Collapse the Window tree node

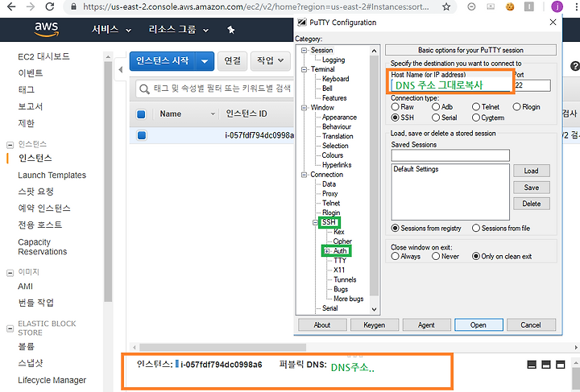pyautogui.click(x=304, y=108)
